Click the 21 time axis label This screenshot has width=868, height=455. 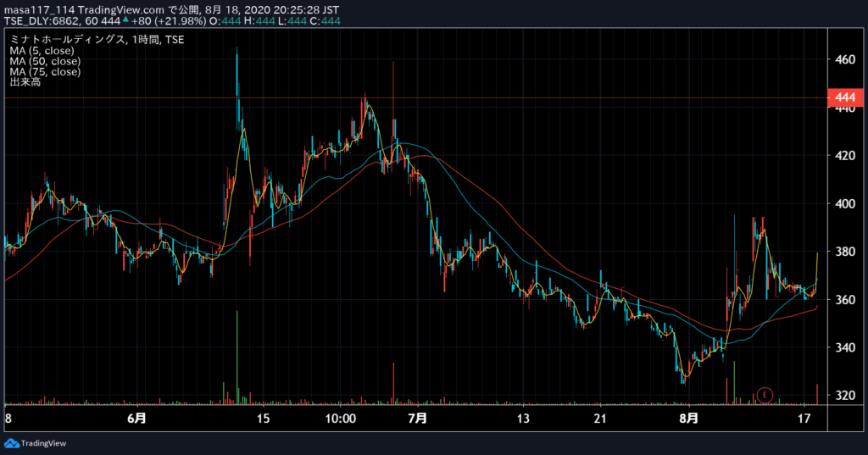pyautogui.click(x=600, y=419)
